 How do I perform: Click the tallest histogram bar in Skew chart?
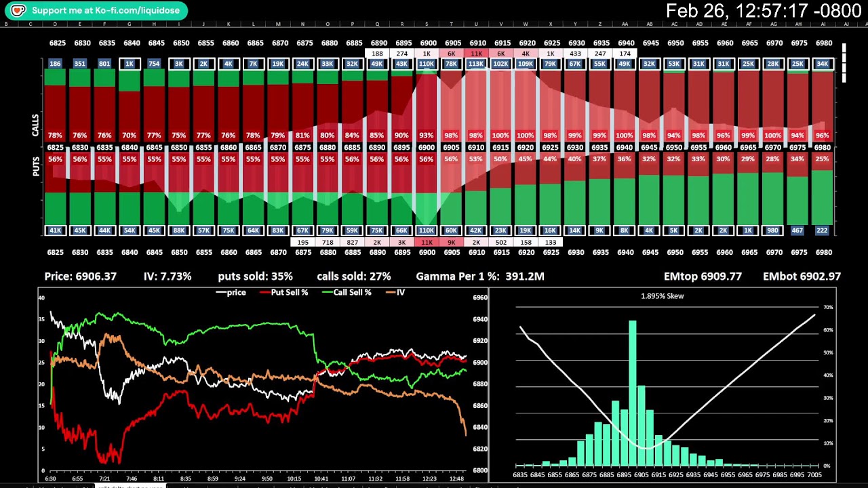(633, 393)
